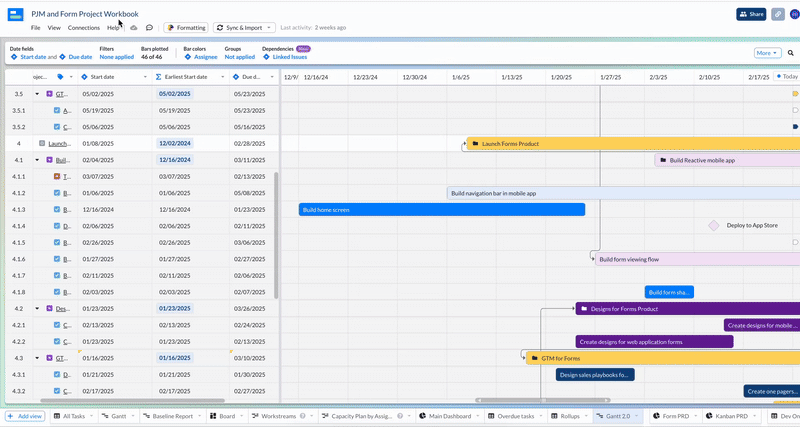The width and height of the screenshot is (800, 427).
Task: Open the Gantt 2.0 tab dropdown arrow
Action: [x=637, y=416]
